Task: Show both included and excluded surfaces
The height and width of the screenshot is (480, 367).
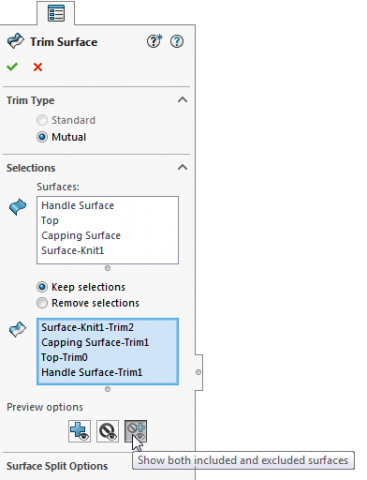Action: (136, 431)
